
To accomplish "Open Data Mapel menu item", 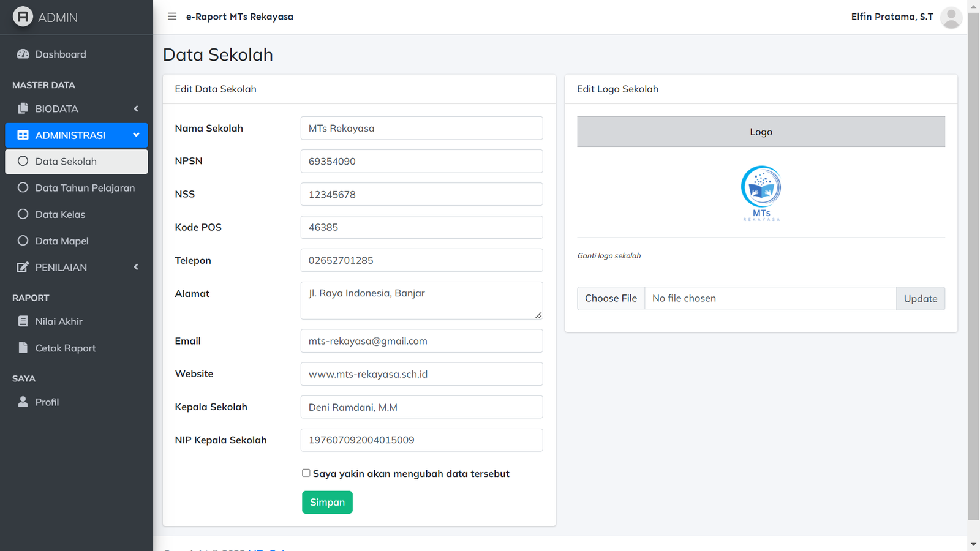I will point(62,241).
